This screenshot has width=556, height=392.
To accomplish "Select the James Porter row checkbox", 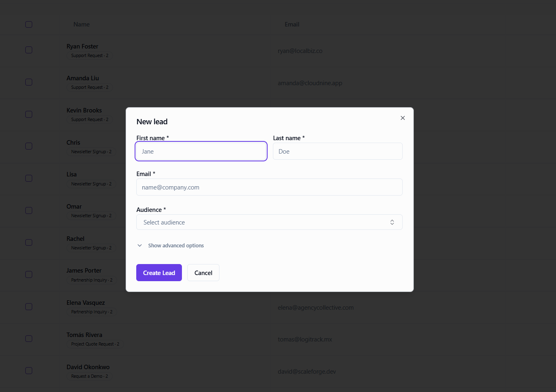I will click(29, 274).
